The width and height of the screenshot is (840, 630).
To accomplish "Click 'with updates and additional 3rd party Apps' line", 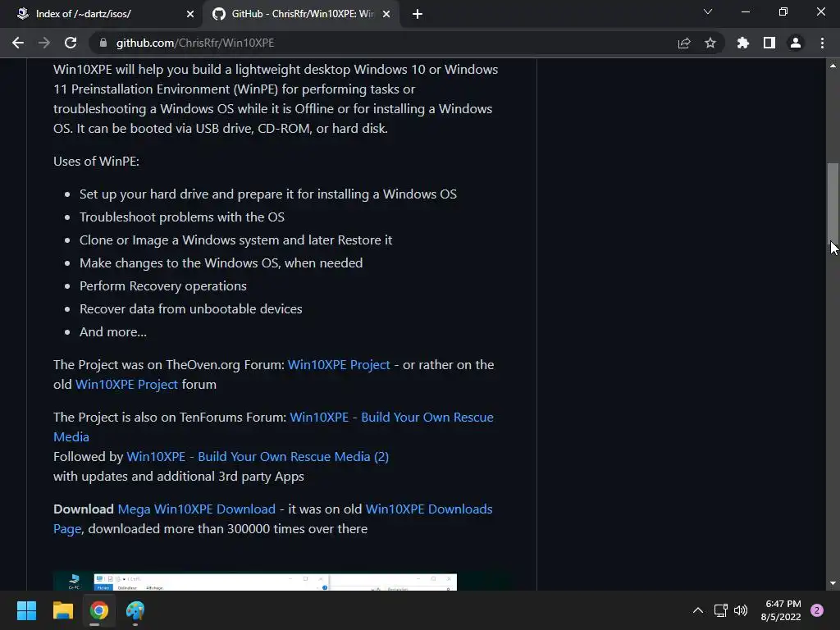I will click(x=178, y=477).
